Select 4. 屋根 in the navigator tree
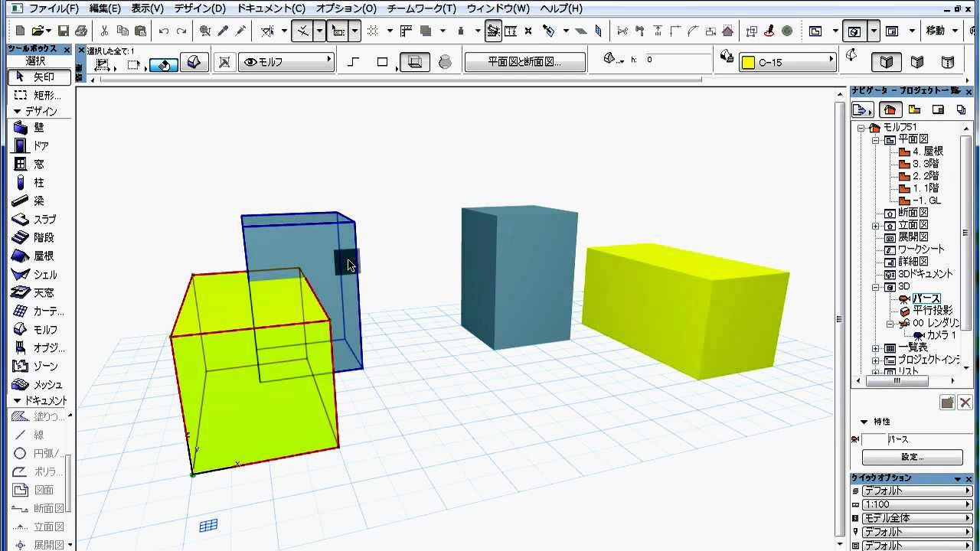The image size is (980, 551). coord(928,152)
